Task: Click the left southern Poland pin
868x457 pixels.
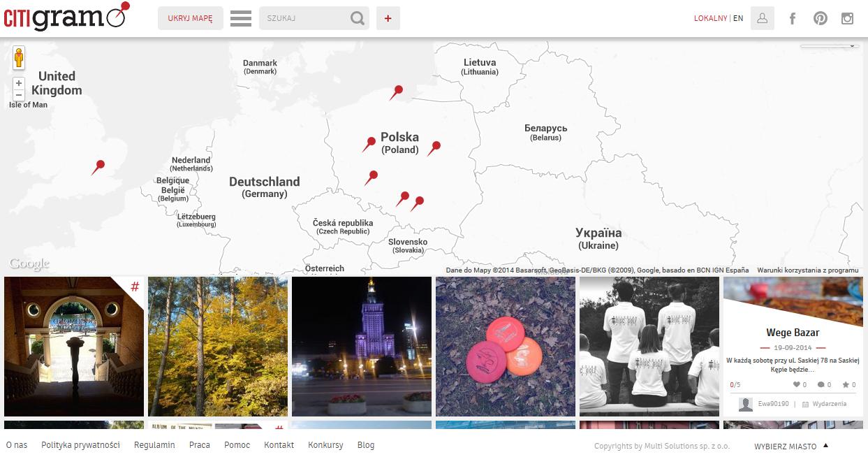Action: (x=402, y=198)
